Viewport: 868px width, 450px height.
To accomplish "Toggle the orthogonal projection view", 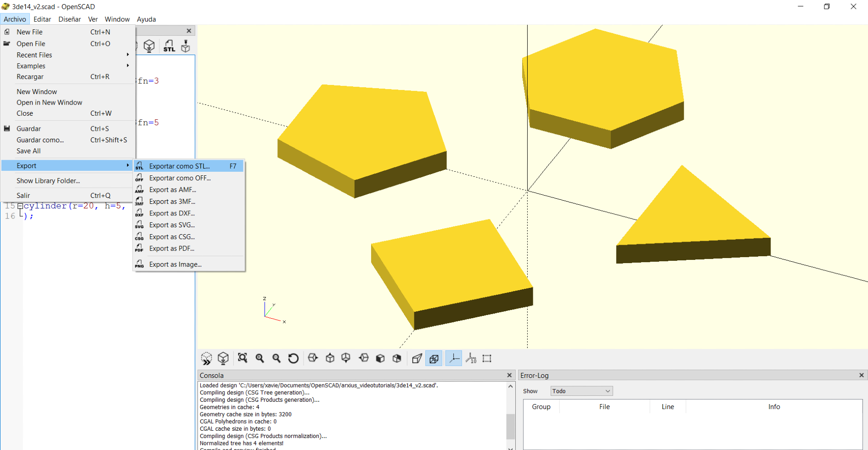I will point(434,358).
